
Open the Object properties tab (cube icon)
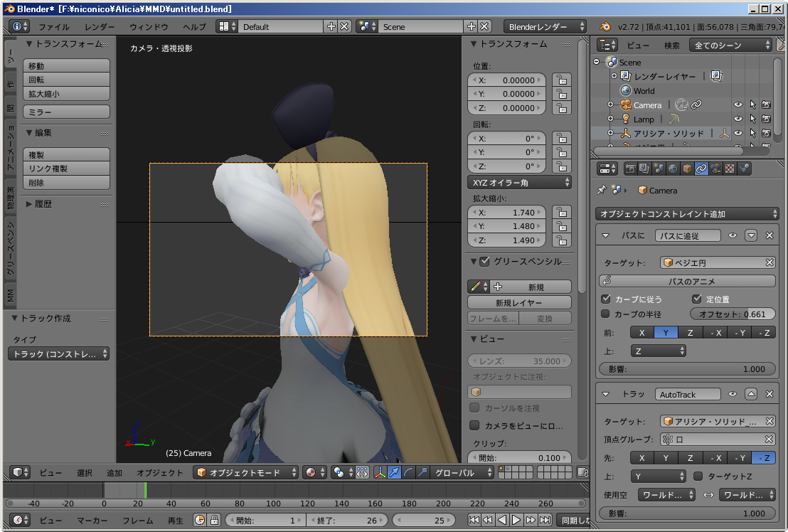pyautogui.click(x=686, y=169)
